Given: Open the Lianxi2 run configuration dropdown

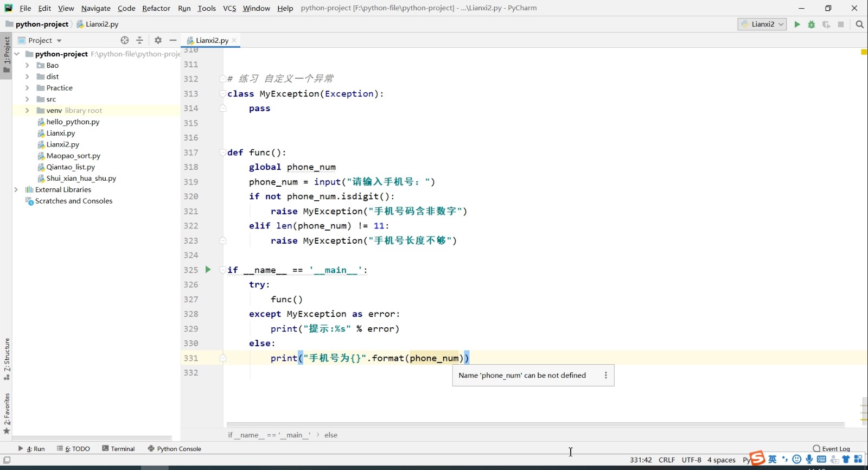Looking at the screenshot, I should pyautogui.click(x=762, y=24).
